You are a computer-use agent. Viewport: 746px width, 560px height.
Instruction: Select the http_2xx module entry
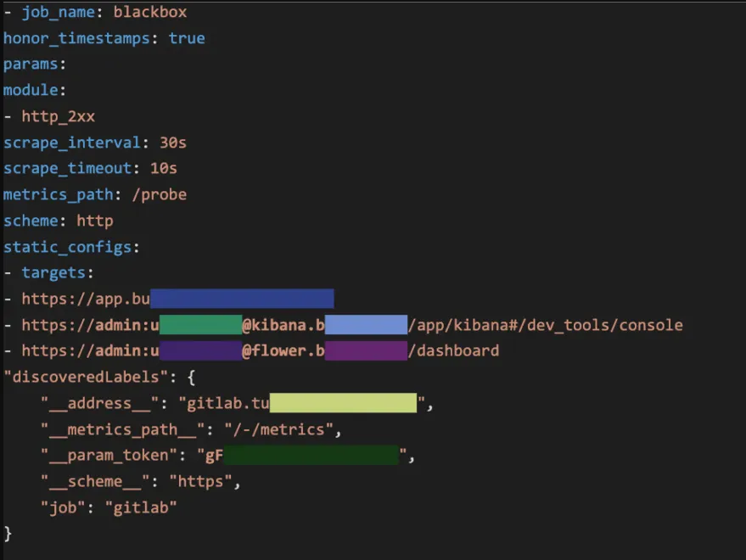coord(58,116)
